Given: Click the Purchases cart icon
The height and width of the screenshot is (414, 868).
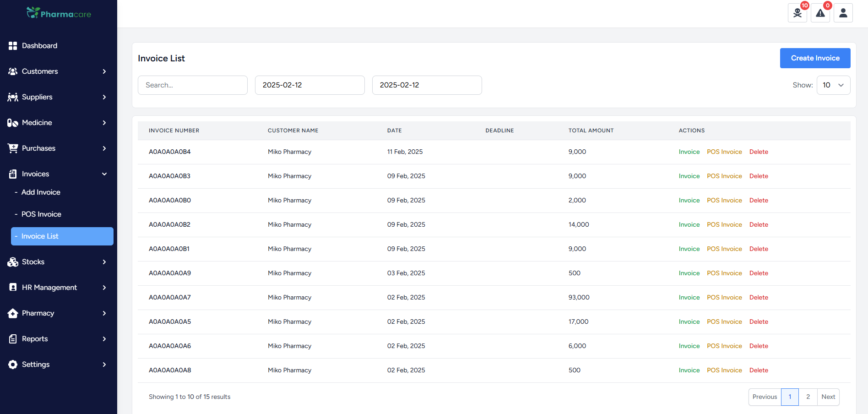Looking at the screenshot, I should coord(13,148).
